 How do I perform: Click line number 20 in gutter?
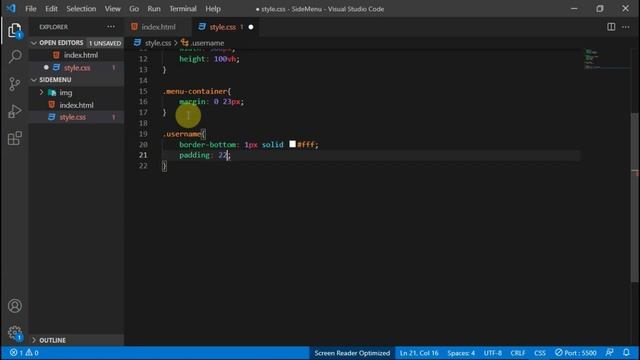click(x=143, y=144)
